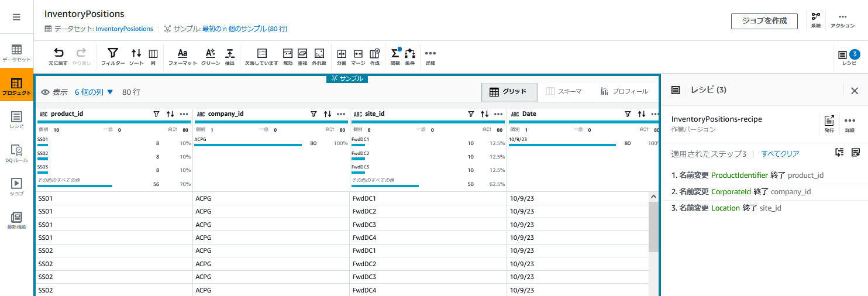
Task: Click the recipe Publish (発行) icon
Action: click(829, 124)
